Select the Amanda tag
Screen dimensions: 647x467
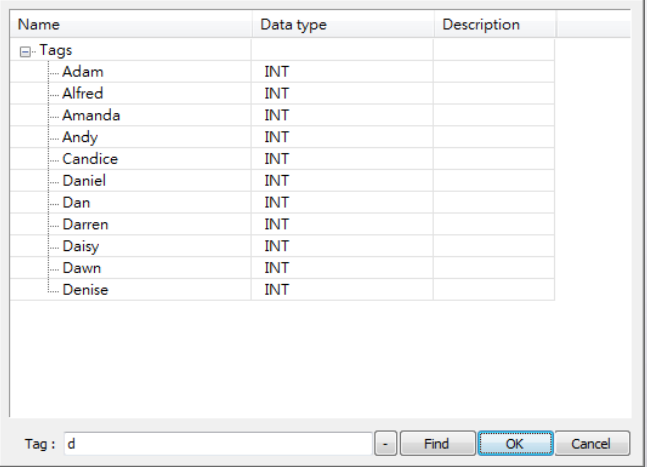(91, 115)
